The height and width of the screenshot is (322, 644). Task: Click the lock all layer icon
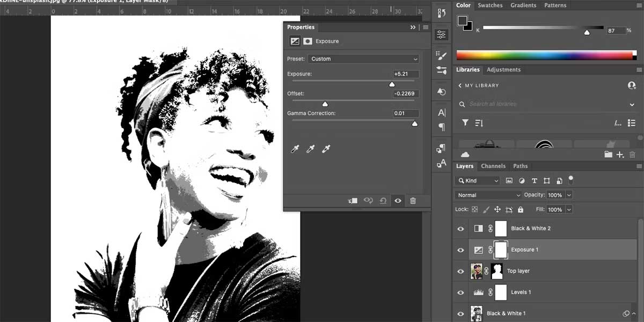(x=520, y=209)
